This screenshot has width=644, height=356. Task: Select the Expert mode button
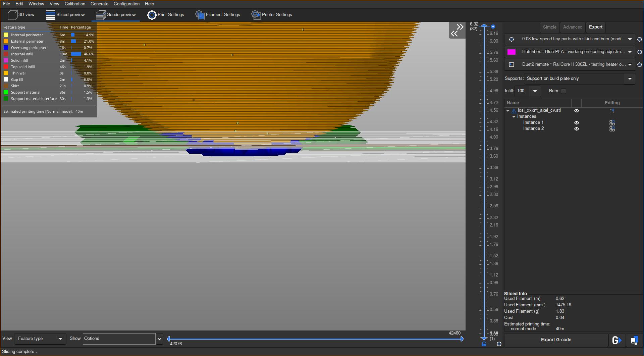(595, 27)
